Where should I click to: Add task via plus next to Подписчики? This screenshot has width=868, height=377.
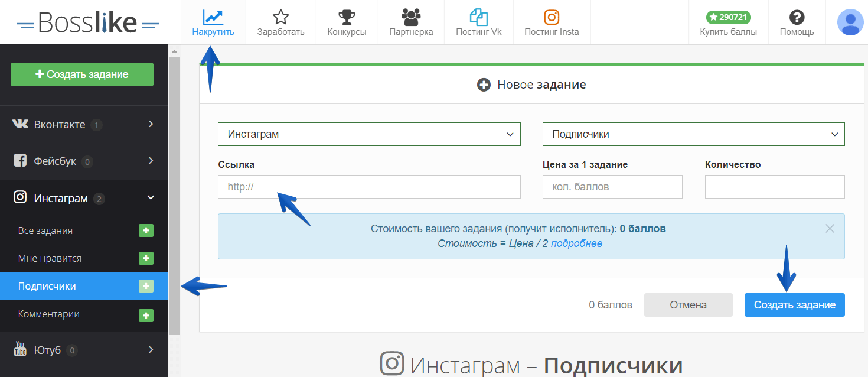point(146,286)
